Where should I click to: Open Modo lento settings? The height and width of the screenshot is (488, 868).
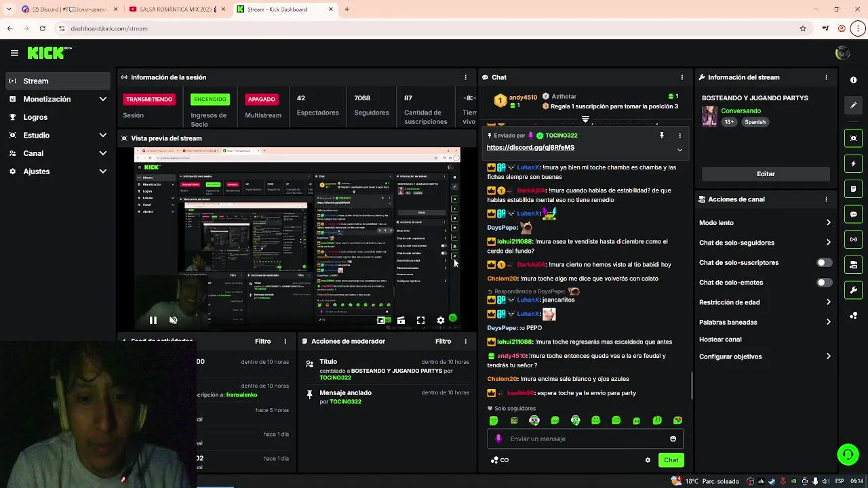click(765, 223)
